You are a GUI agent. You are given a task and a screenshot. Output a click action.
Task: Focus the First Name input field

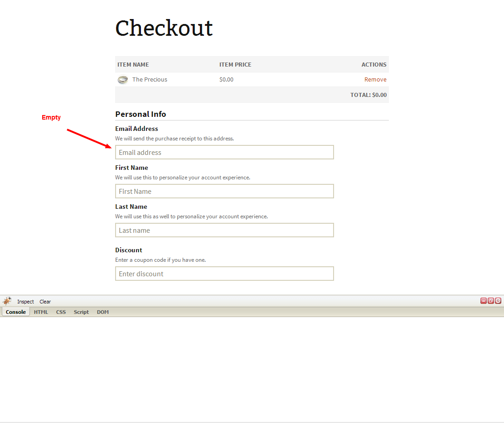tap(224, 191)
